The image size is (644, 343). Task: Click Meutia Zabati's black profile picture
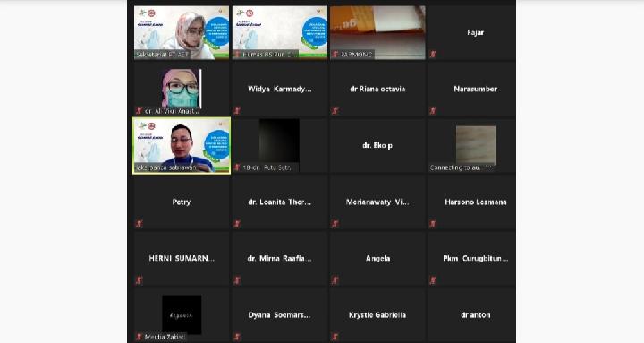point(182,314)
